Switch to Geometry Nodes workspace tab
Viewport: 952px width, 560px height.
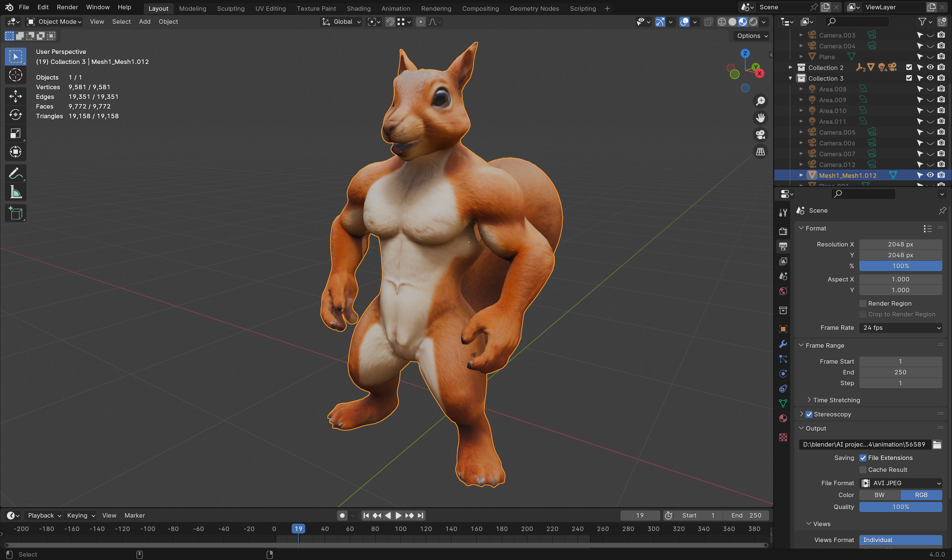click(x=534, y=8)
